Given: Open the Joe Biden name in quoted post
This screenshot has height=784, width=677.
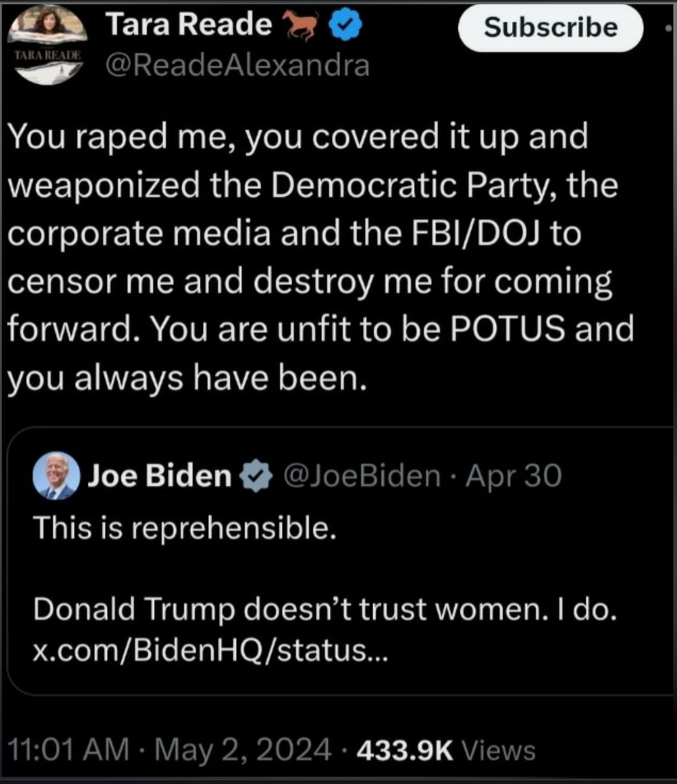Looking at the screenshot, I should (x=159, y=476).
